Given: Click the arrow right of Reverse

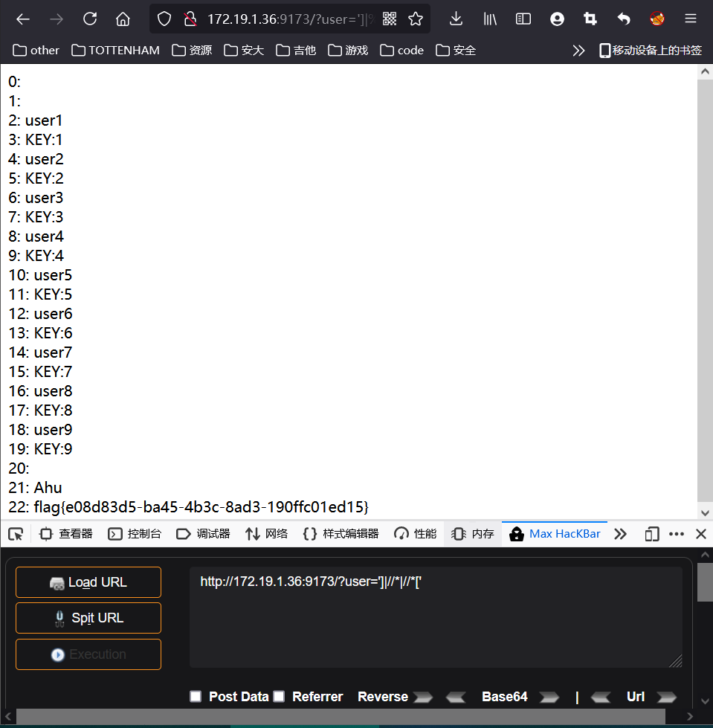Looking at the screenshot, I should [x=423, y=697].
